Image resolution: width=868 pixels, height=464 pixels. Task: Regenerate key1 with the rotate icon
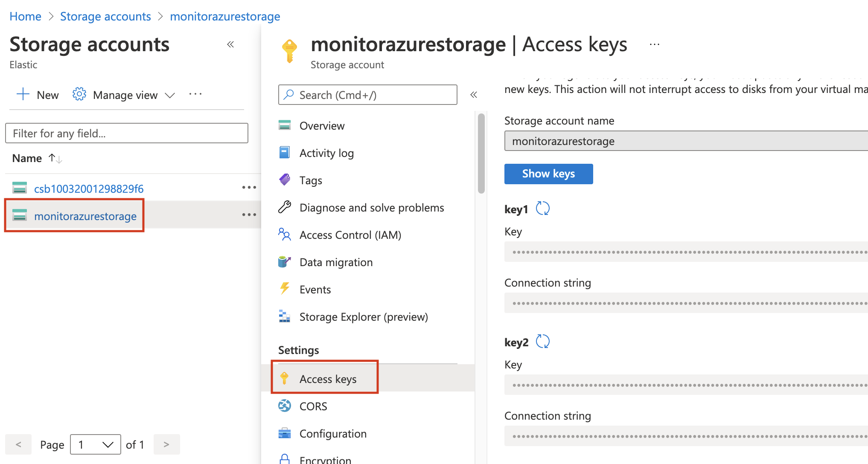coord(543,209)
